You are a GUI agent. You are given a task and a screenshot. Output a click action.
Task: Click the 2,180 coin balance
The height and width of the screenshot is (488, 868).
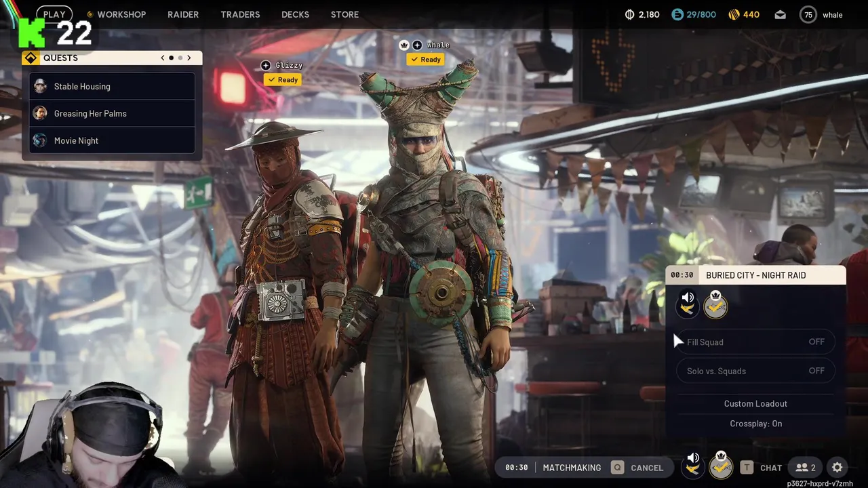[649, 14]
